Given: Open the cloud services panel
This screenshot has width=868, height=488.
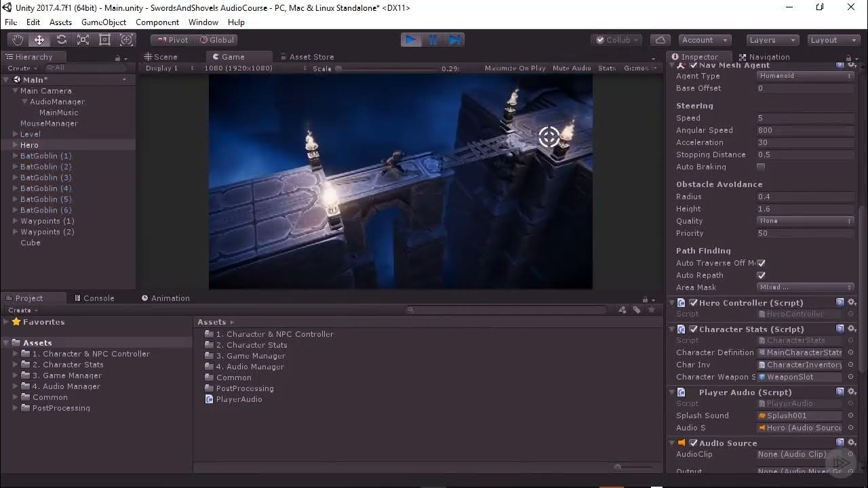Looking at the screenshot, I should tap(660, 40).
